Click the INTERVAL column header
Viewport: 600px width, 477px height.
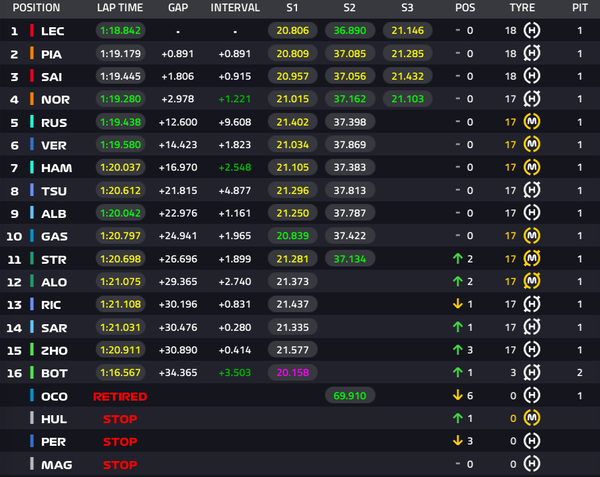tap(235, 8)
